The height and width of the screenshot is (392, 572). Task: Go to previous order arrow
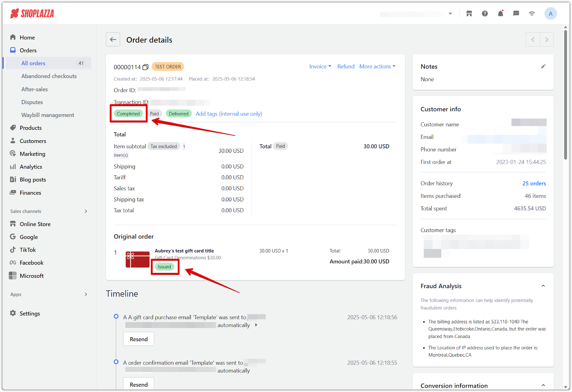[533, 39]
